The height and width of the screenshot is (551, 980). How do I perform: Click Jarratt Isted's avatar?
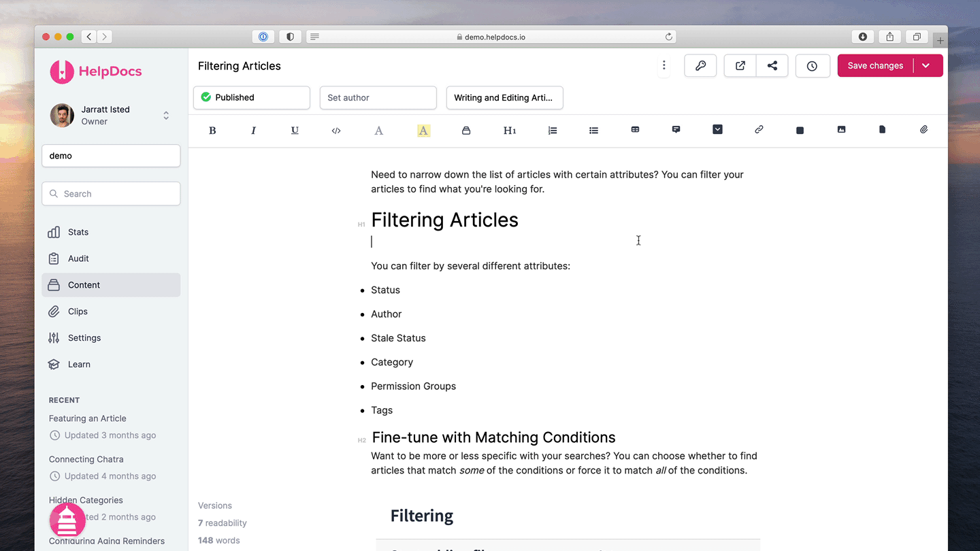62,116
